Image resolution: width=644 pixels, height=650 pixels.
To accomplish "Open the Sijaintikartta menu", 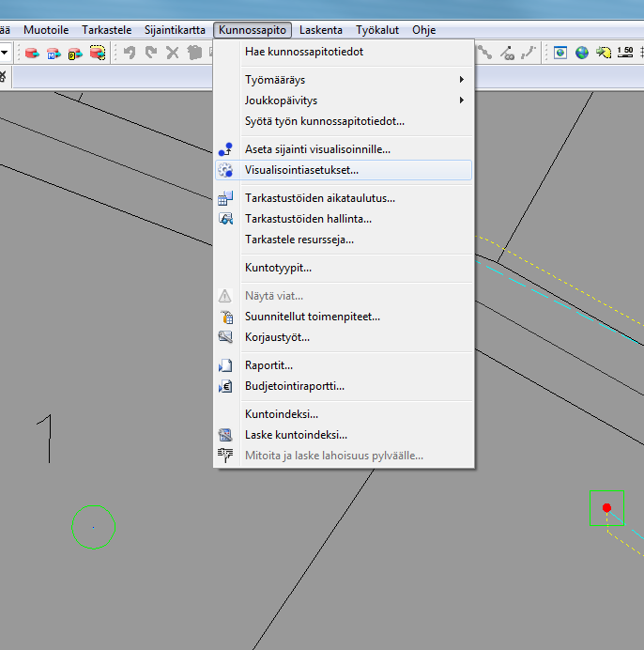I will [175, 30].
